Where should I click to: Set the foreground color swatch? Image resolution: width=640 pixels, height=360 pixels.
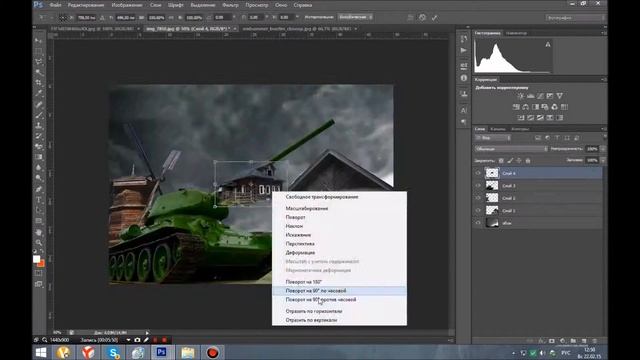pyautogui.click(x=36, y=259)
